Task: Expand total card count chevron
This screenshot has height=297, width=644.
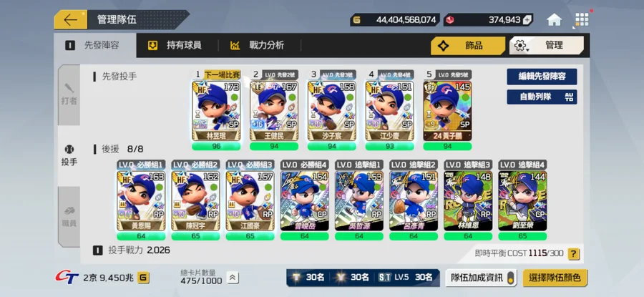Action: tap(232, 278)
